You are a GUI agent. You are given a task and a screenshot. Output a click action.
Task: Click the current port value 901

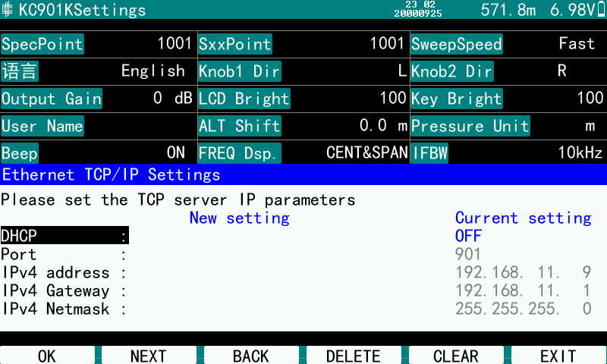(467, 254)
